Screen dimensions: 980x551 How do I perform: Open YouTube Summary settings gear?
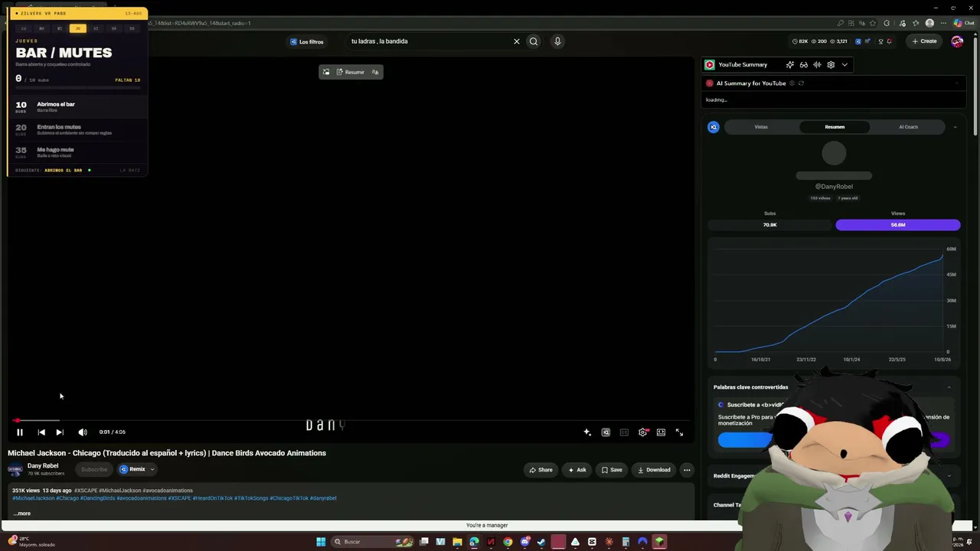[831, 65]
